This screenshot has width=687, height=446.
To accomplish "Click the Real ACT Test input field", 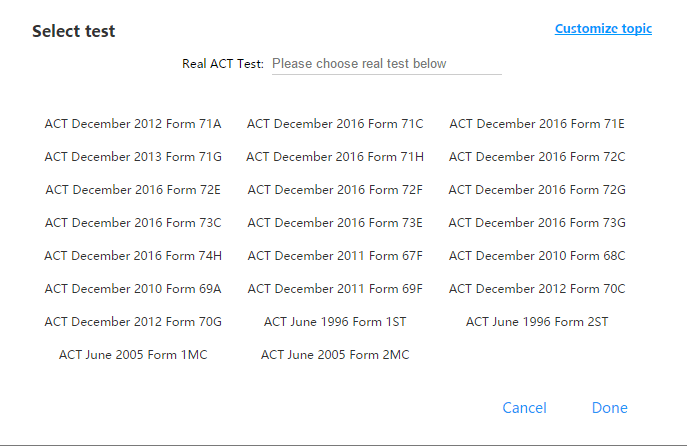I will 386,64.
